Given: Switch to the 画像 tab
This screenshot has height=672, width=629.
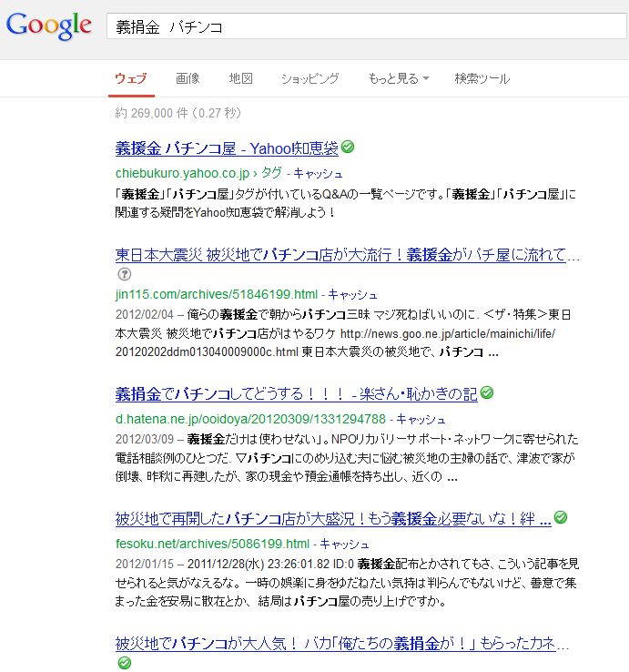Looking at the screenshot, I should click(188, 78).
